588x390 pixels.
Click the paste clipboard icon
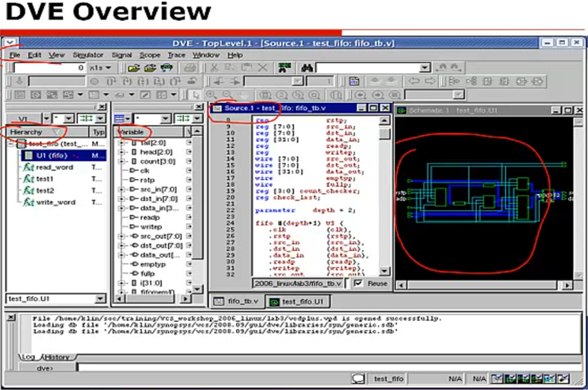[x=247, y=68]
